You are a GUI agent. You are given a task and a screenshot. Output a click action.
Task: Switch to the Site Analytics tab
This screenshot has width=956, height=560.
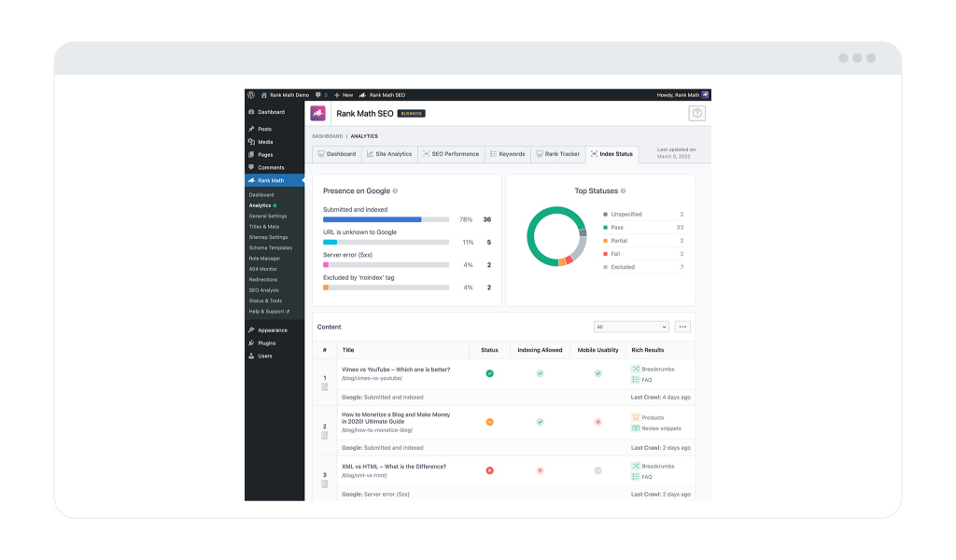(x=389, y=154)
